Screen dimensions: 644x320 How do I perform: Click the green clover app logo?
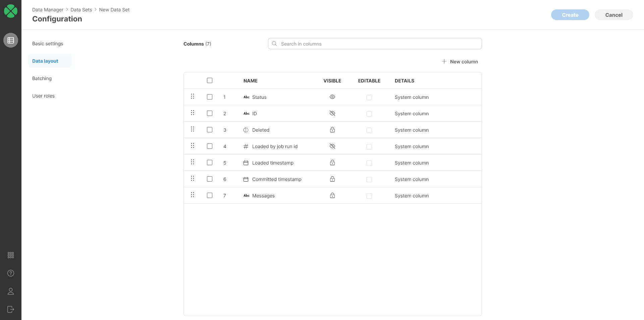(x=11, y=11)
